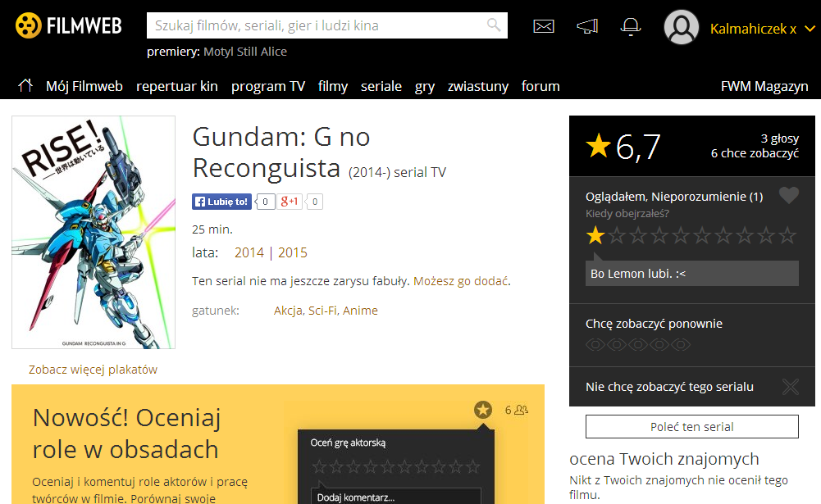The image size is (821, 504).
Task: Click the 'Poleć ten serial' button
Action: [x=691, y=426]
